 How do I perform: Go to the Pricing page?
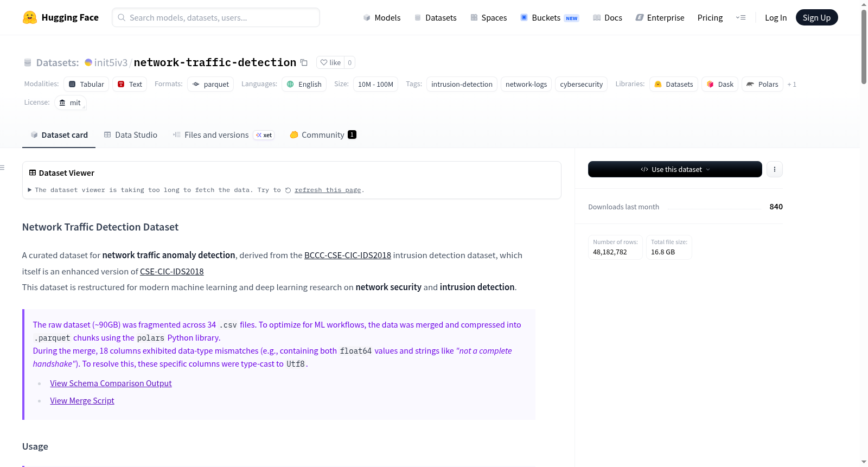pyautogui.click(x=710, y=17)
